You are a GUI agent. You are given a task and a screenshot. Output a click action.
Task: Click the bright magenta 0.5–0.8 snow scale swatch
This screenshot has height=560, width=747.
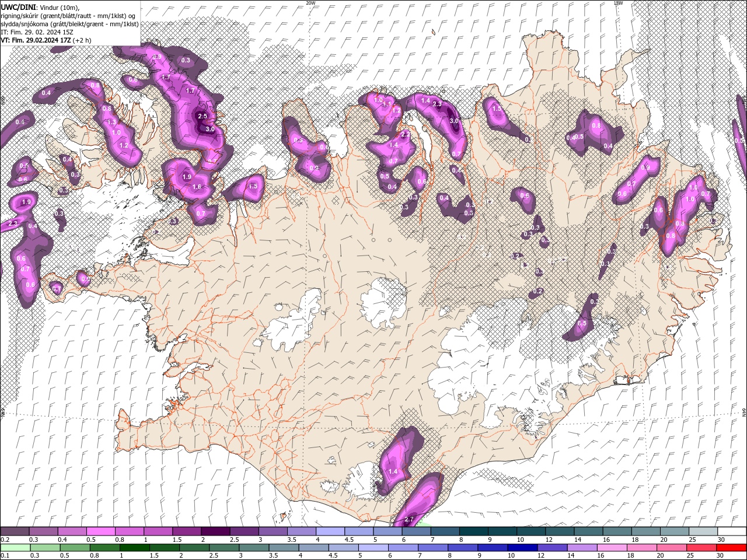click(x=100, y=531)
